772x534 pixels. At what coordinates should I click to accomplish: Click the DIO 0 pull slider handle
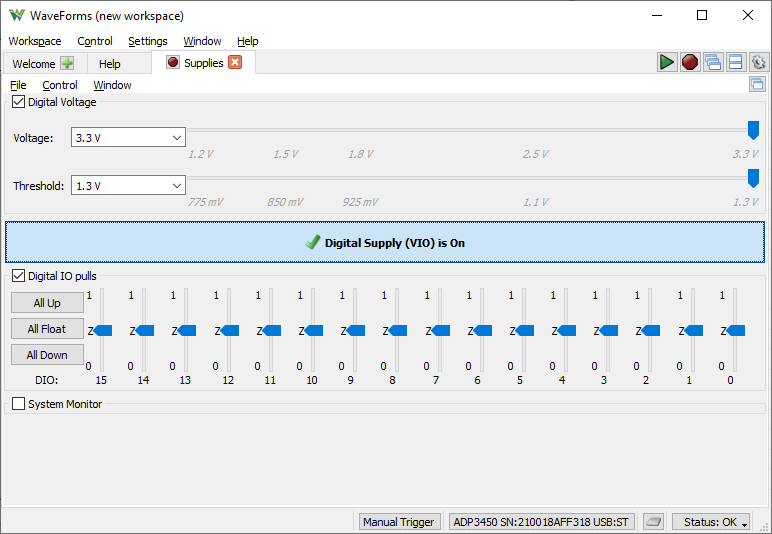point(736,330)
